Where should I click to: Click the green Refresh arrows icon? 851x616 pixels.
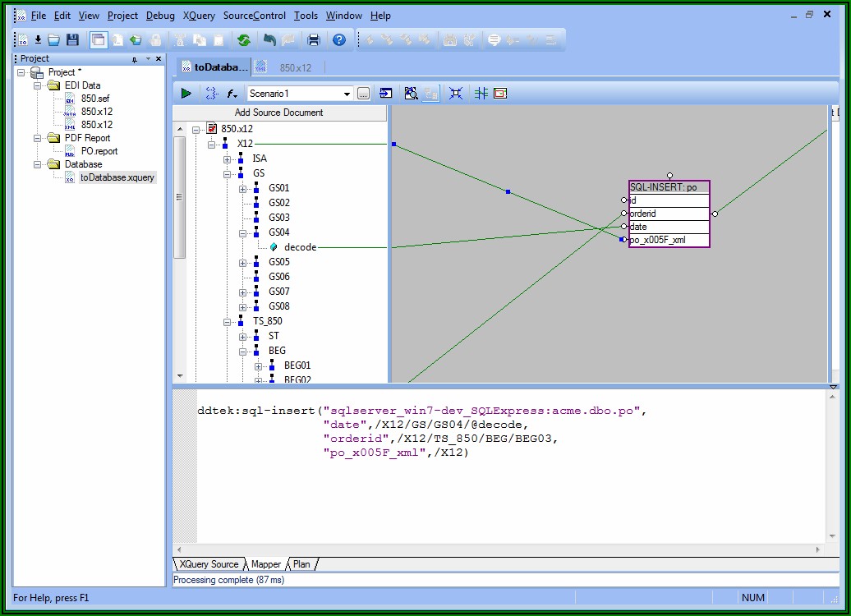click(244, 39)
